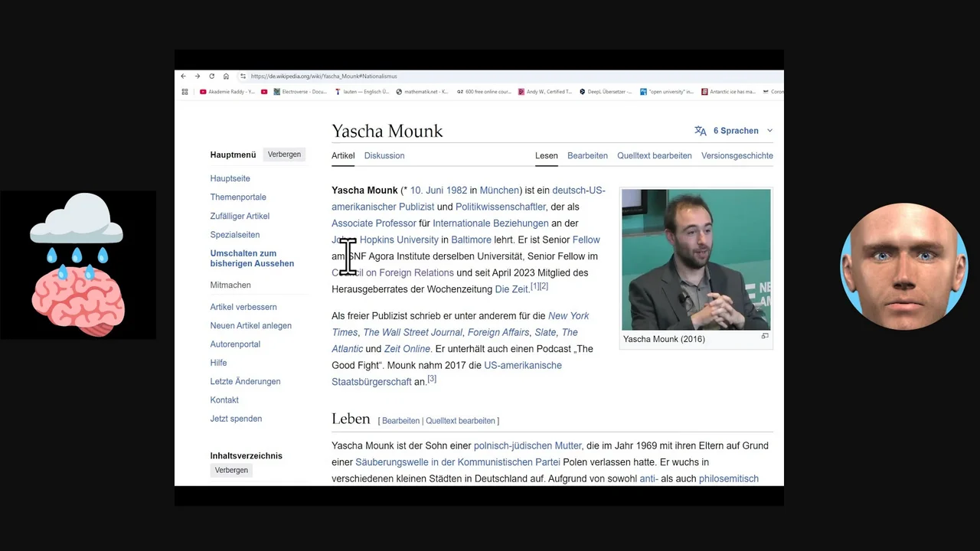Open 'Letzte Änderungen' sidebar link

tap(246, 381)
